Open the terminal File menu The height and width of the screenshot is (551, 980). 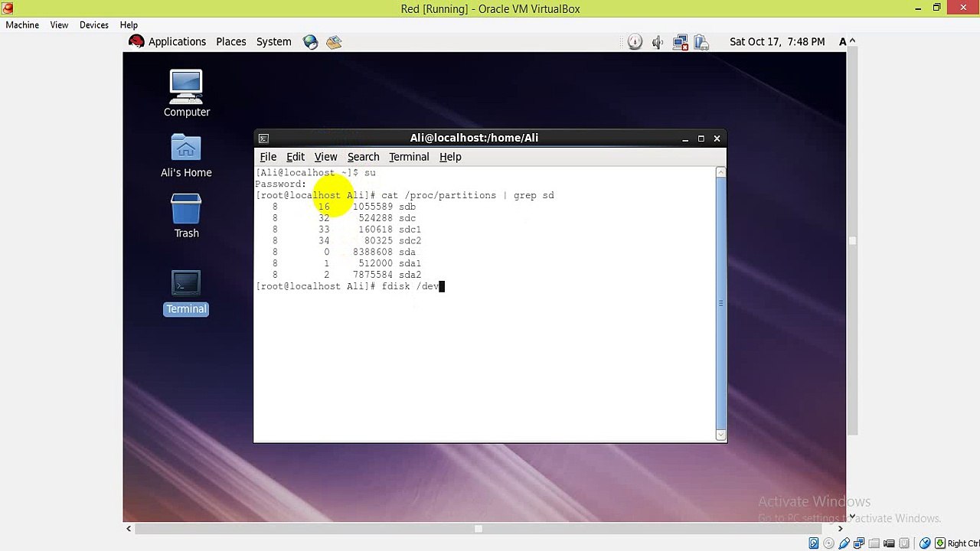268,157
